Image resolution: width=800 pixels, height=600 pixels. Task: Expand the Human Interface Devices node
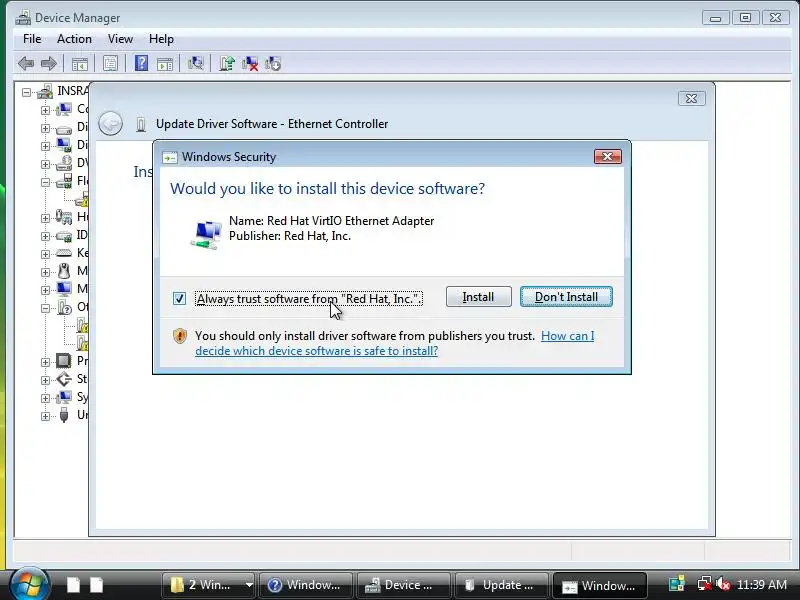pos(45,218)
